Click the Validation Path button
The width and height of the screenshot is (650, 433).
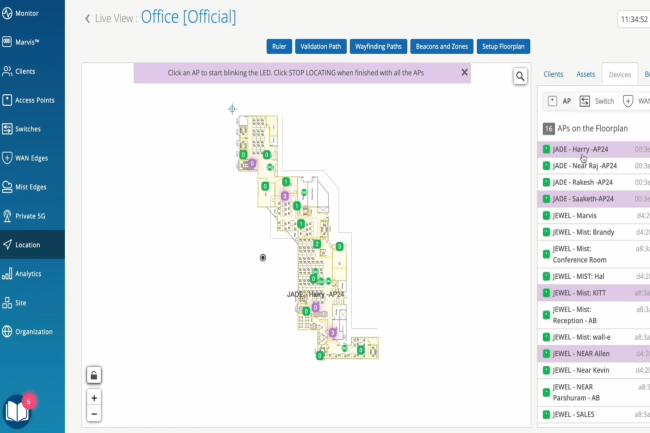tap(320, 46)
